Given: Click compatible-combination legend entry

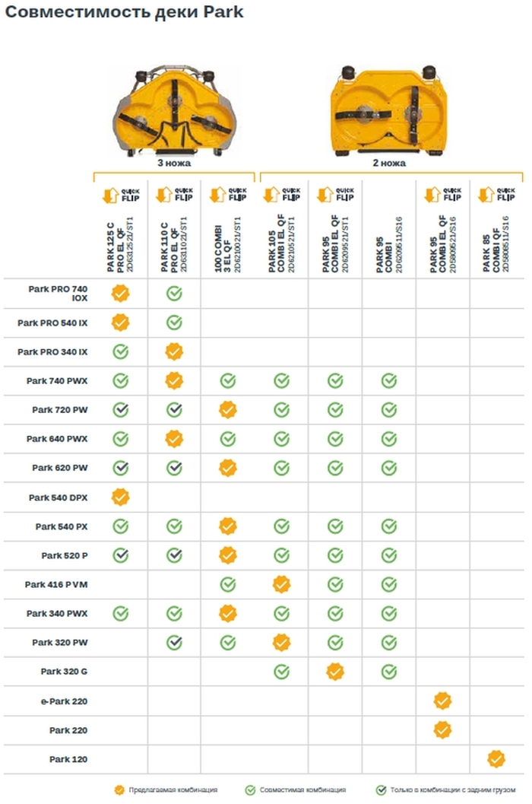Looking at the screenshot, I should point(296,790).
